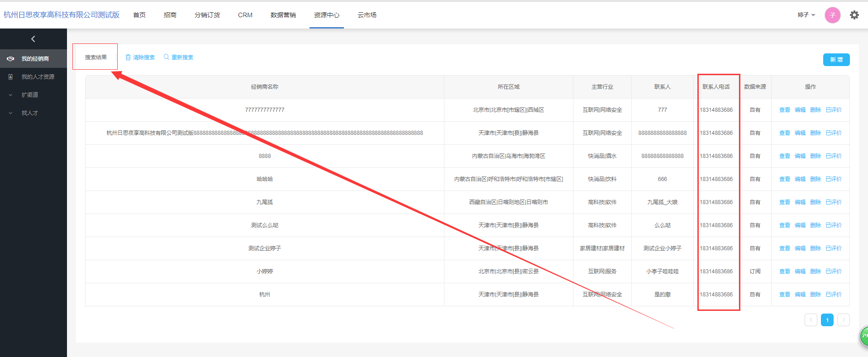868x357 pixels.
Task: Click the settings gear icon
Action: pyautogui.click(x=854, y=15)
